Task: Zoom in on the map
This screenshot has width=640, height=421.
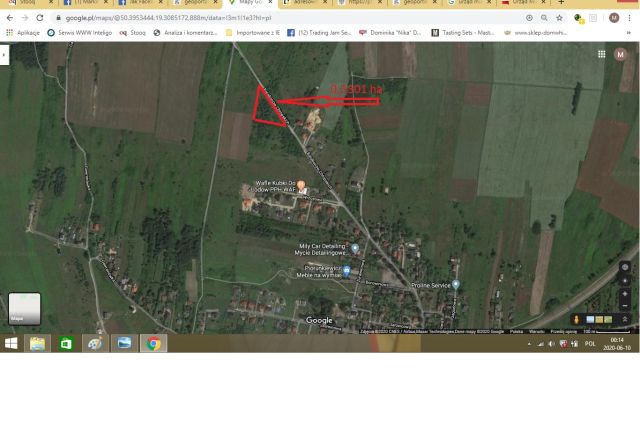Action: point(625,294)
